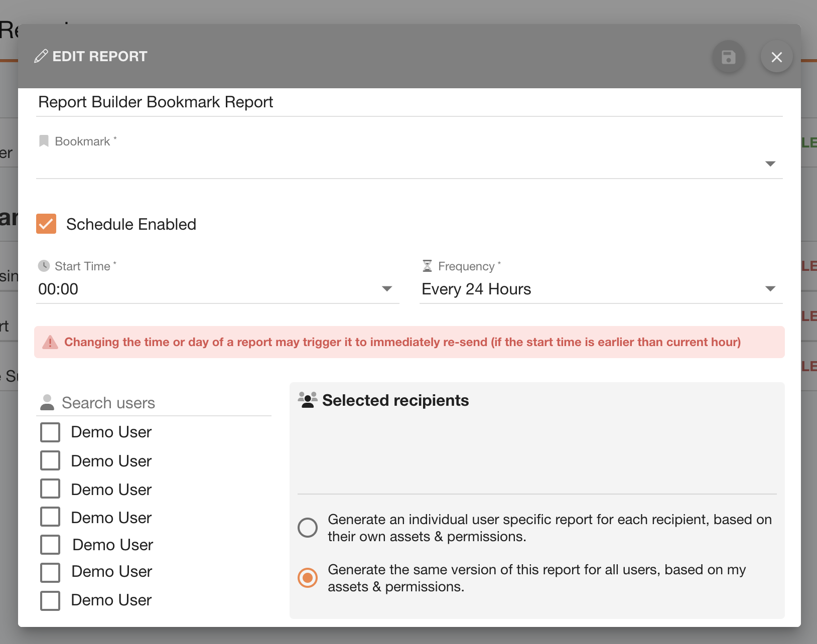The height and width of the screenshot is (644, 817).
Task: Click the save floppy disk icon
Action: [728, 57]
